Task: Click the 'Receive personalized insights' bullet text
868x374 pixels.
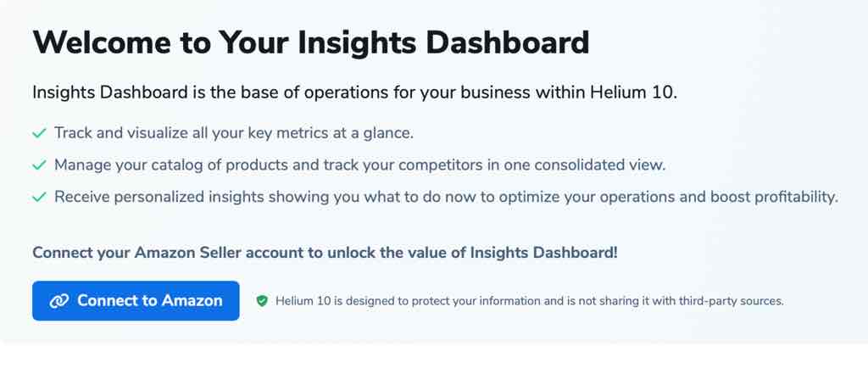Action: (446, 198)
